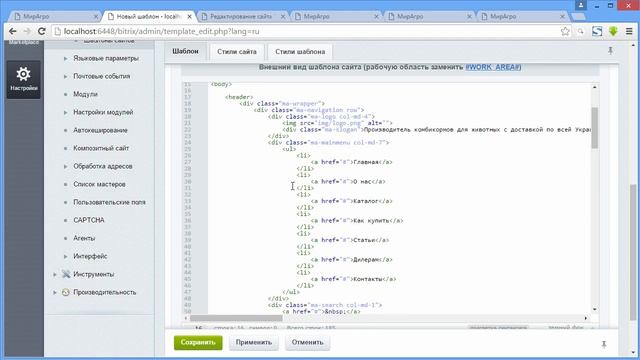Click the code editor horizontal scrollbar thumb
The image size is (640, 360).
click(236, 318)
